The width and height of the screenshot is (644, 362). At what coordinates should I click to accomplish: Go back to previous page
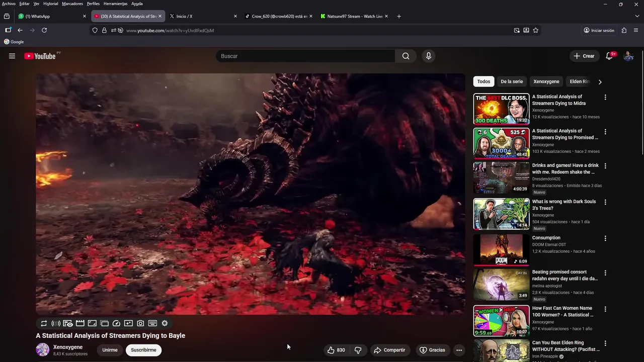point(20,30)
